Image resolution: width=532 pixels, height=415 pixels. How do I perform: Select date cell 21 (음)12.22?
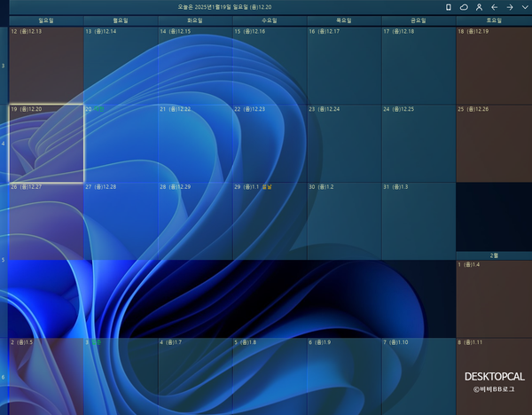coord(195,143)
